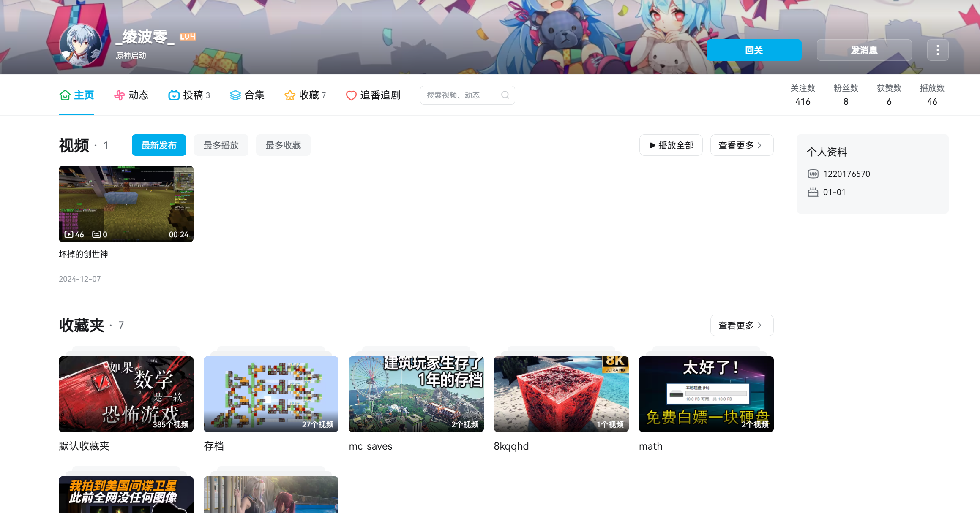Screen dimensions: 980x513
Task: Select the pinwheel 动态 (dynamics) icon
Action: 120,95
